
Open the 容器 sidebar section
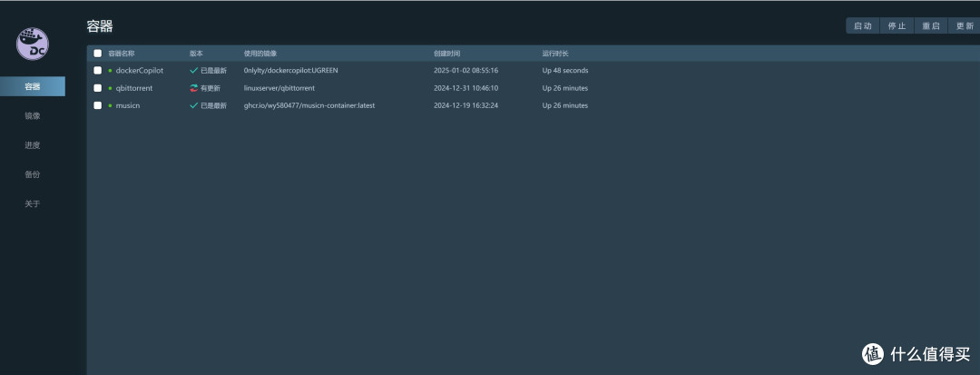(33, 86)
